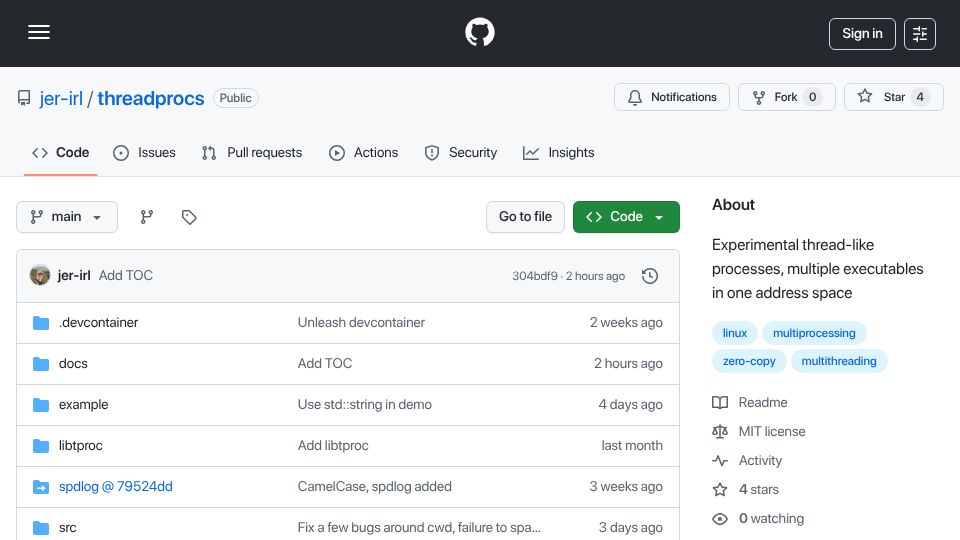Open the Insights tab
This screenshot has height=540, width=960.
558,152
